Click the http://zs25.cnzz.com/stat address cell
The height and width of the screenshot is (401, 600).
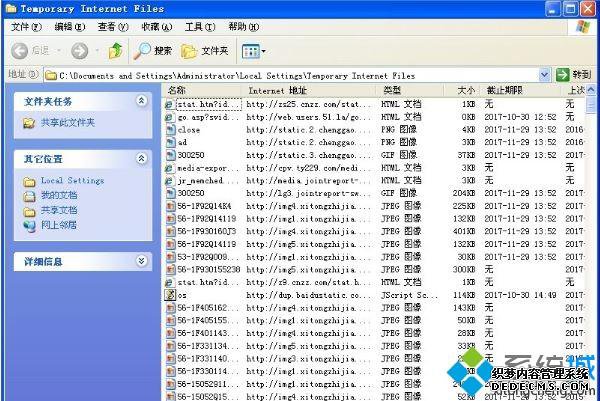tap(308, 104)
